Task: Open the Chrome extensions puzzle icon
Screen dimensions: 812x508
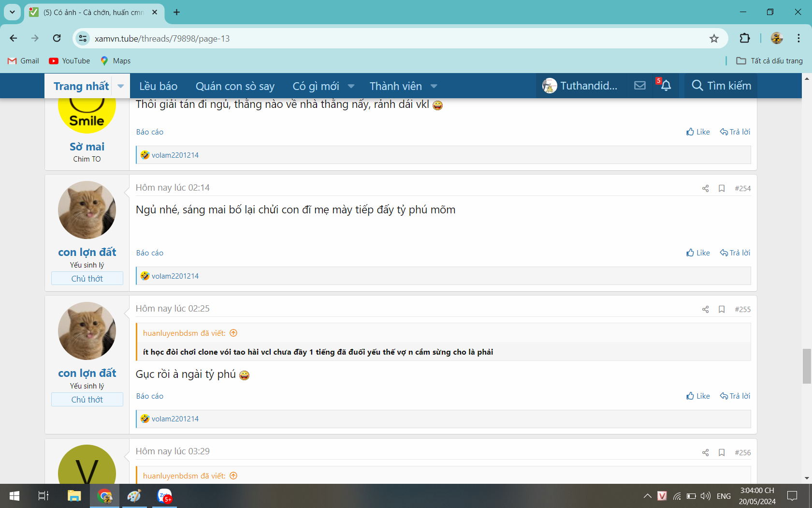Action: click(744, 39)
